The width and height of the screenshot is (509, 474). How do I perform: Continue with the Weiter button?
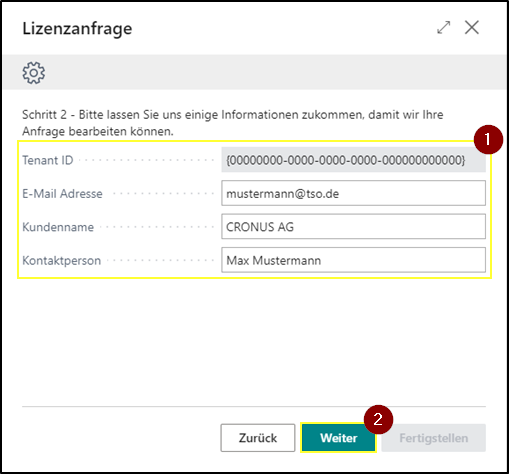[x=339, y=438]
